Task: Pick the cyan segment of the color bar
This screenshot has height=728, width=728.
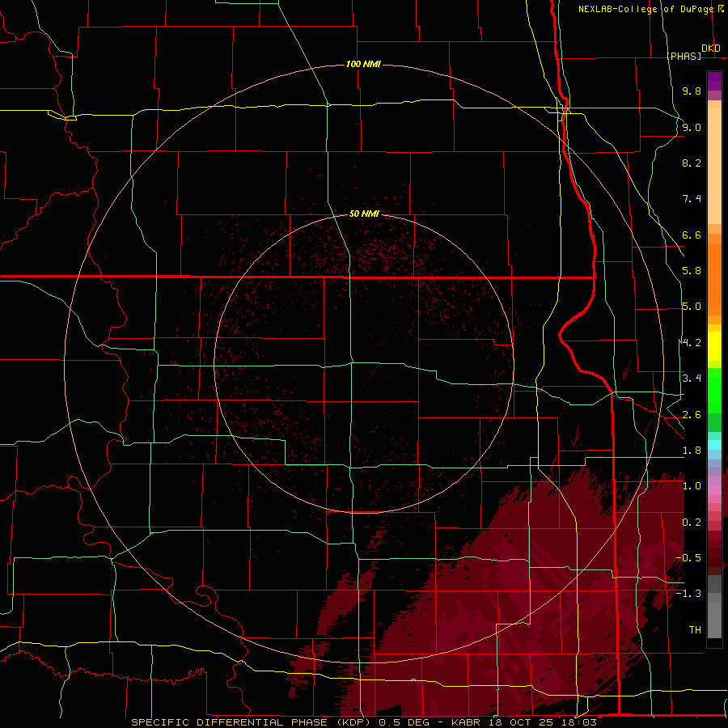Action: pyautogui.click(x=714, y=445)
